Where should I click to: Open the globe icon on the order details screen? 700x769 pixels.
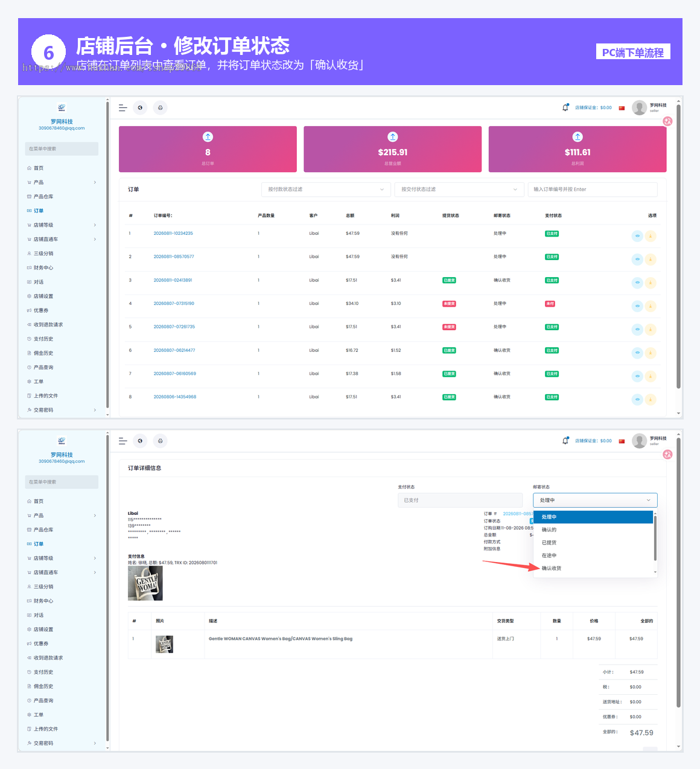pyautogui.click(x=140, y=441)
